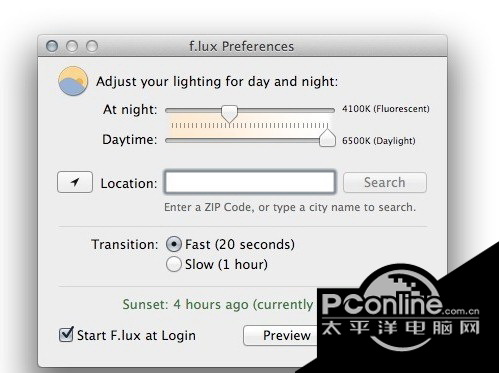Minimize the f.lux Preferences window

72,46
